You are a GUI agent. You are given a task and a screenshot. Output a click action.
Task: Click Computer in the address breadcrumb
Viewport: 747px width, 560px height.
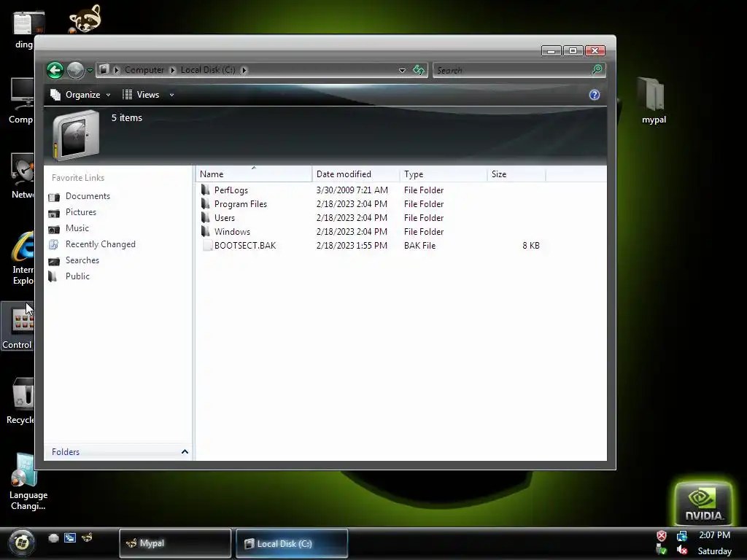click(x=144, y=70)
